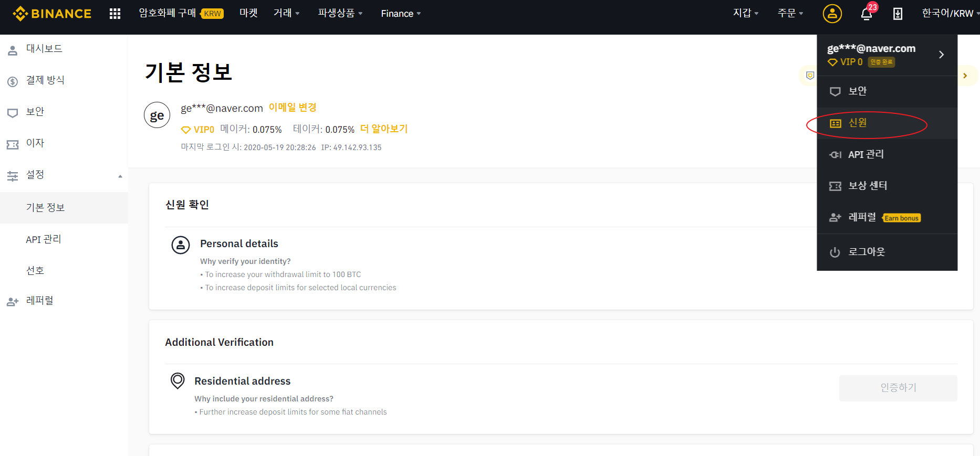Collapse the 설정 section arrow
Image resolution: width=980 pixels, height=456 pixels.
pyautogui.click(x=120, y=176)
